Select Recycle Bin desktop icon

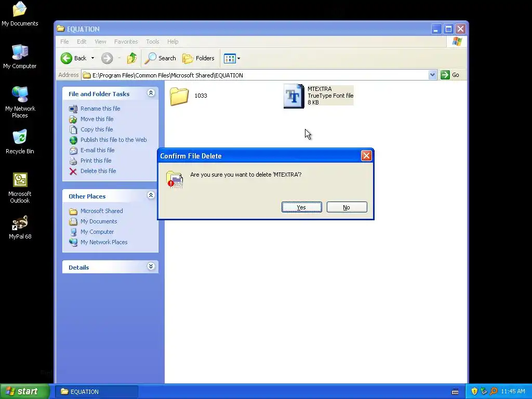[x=20, y=142]
